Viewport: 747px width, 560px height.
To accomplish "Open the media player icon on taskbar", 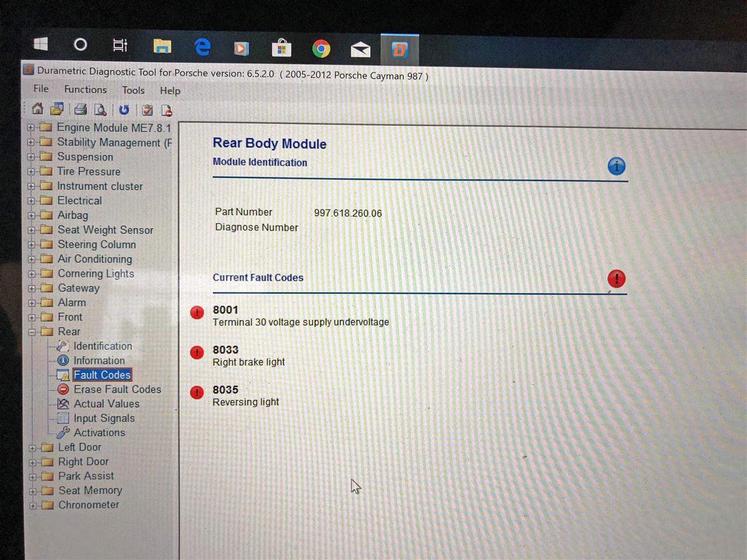I will coord(241,48).
